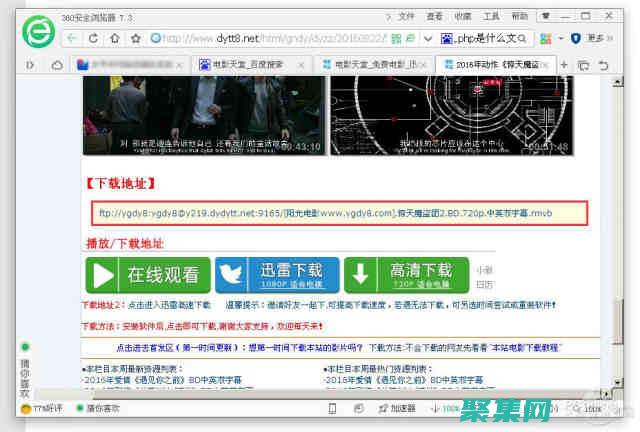This screenshot has width=640, height=432.
Task: Go back with the back arrow
Action: tap(72, 38)
